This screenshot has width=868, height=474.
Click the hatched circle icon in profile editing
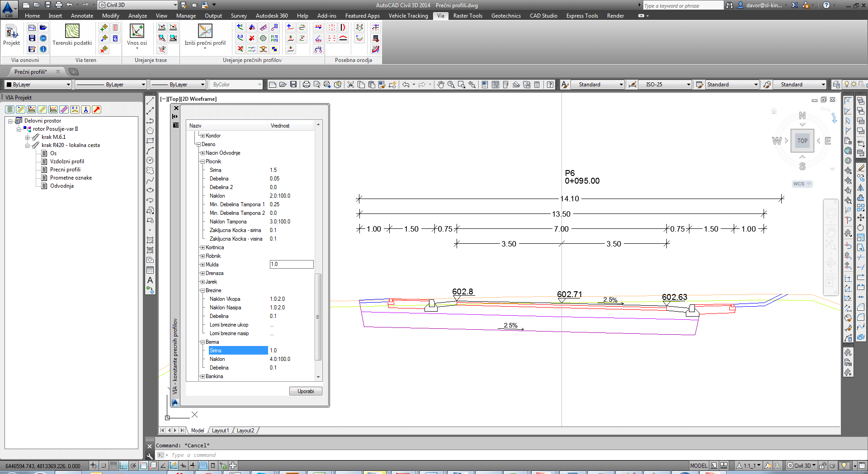[263, 38]
